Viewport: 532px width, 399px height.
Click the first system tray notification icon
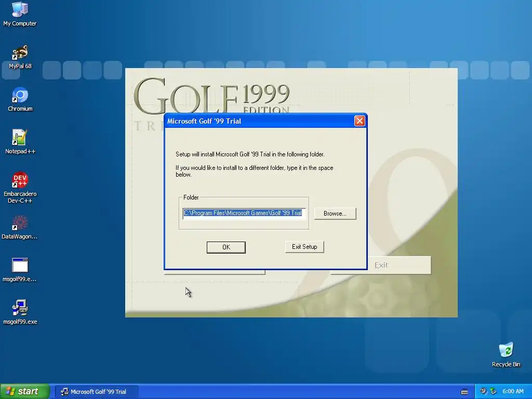click(x=483, y=391)
